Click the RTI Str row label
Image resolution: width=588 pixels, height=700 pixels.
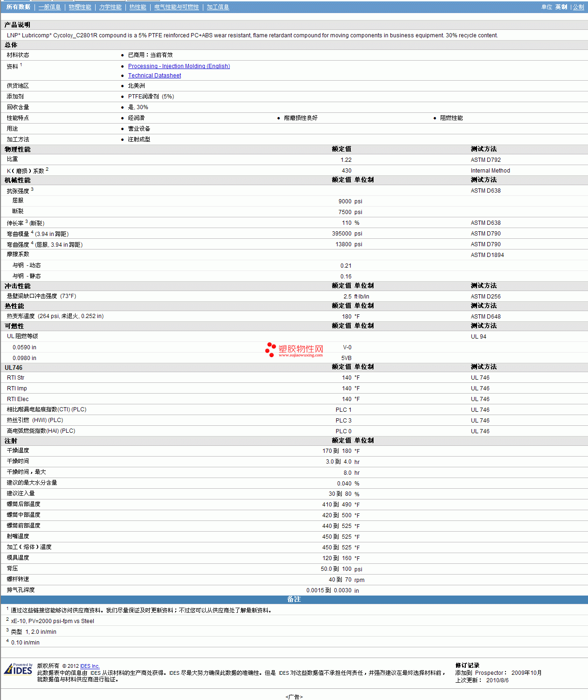15,378
